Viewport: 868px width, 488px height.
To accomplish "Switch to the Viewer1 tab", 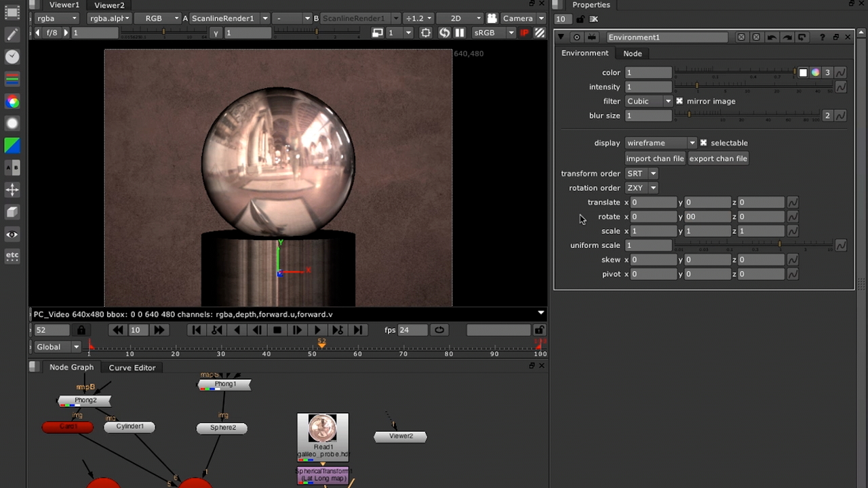I will pos(64,5).
